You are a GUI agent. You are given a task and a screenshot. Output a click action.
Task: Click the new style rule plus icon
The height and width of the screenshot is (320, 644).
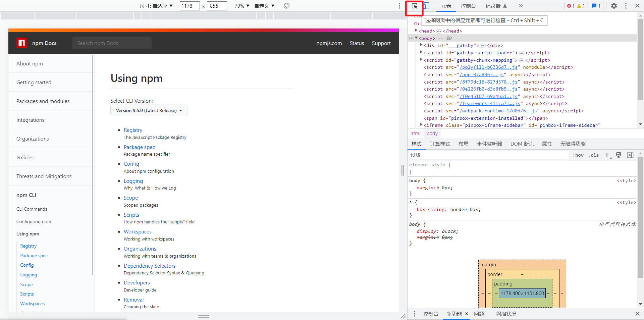[x=607, y=155]
